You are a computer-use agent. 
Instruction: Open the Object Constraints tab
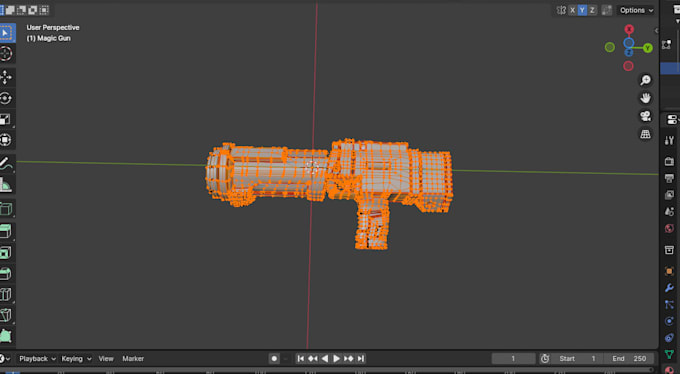(669, 338)
